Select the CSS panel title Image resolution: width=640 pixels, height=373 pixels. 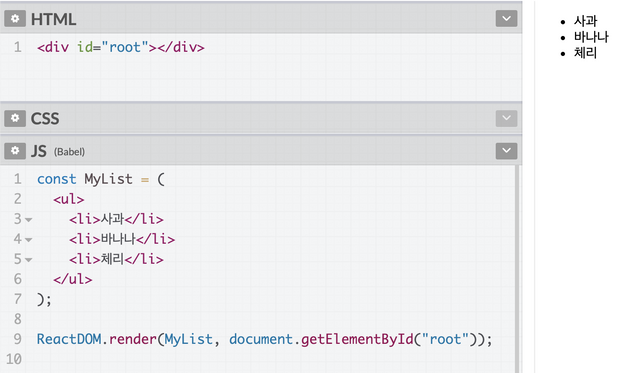pos(45,119)
